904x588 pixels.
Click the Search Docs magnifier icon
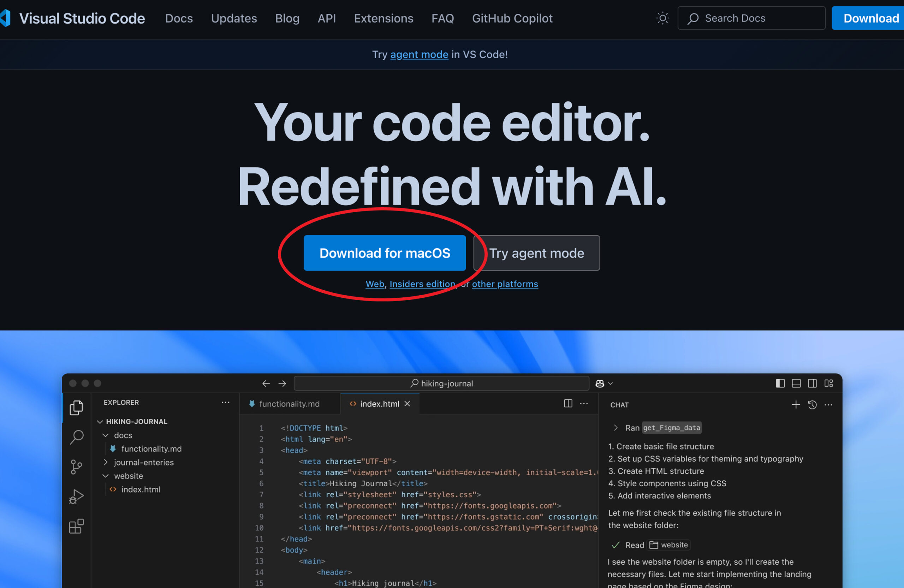(693, 18)
